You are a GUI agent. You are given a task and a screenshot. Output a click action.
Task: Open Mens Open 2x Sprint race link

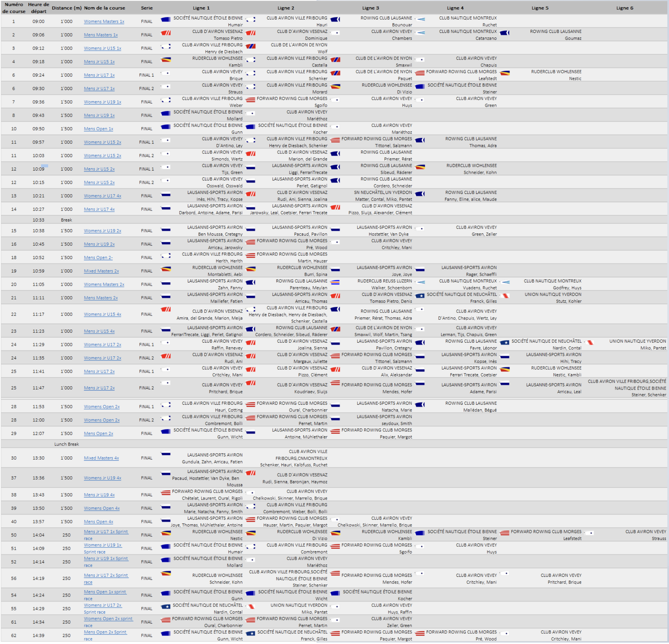105,636
